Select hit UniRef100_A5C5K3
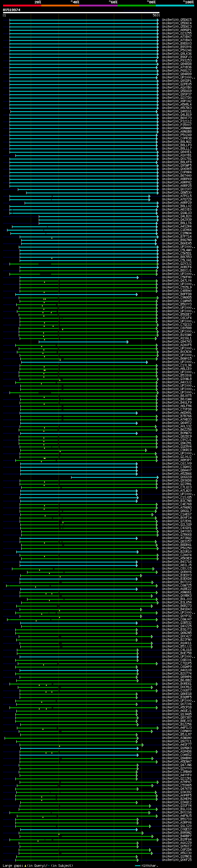 (x=177, y=108)
